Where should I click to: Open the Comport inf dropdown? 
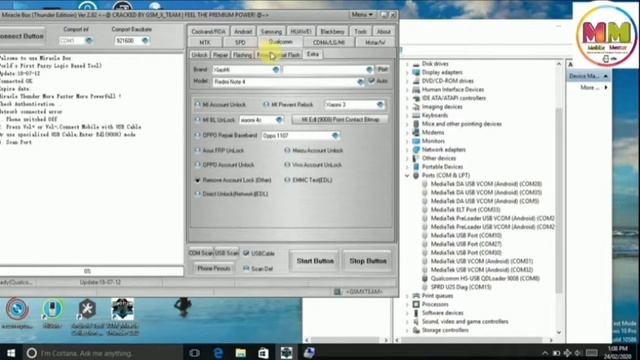coord(89,41)
